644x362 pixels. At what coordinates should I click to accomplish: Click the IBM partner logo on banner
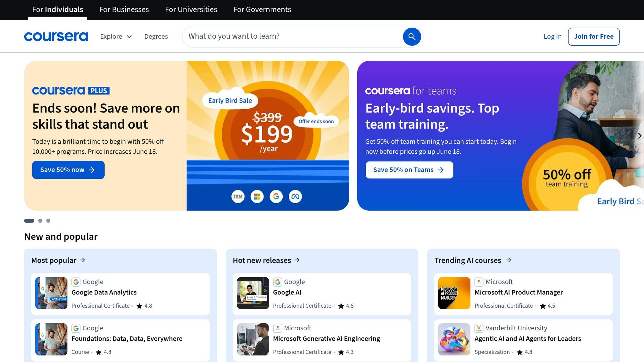238,197
